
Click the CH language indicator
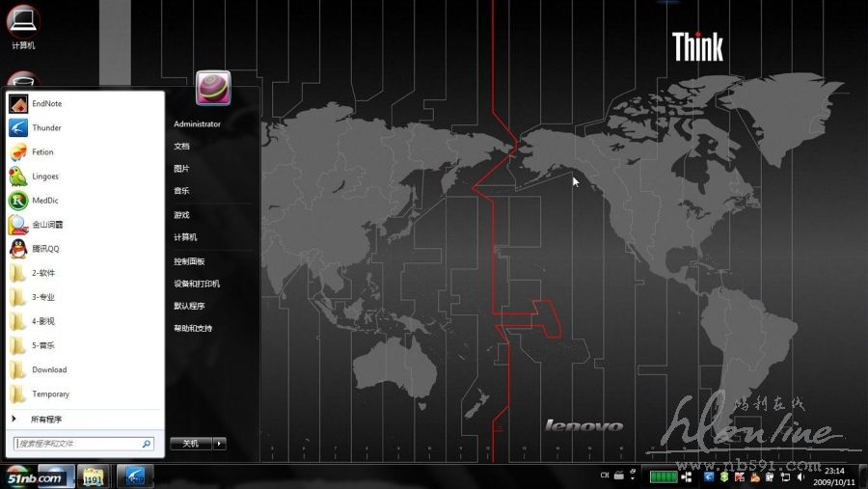coord(605,475)
